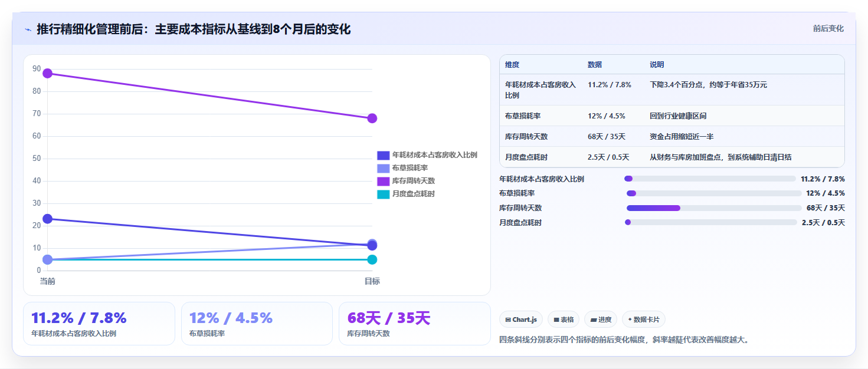Click the 12% / 4.5% data card
868x369 pixels.
click(257, 324)
